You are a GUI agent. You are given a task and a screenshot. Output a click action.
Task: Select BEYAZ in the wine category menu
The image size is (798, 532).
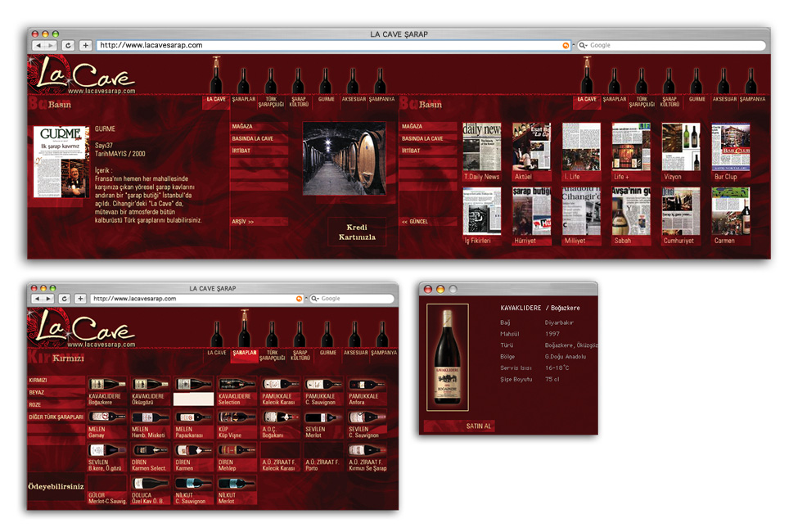[56, 393]
